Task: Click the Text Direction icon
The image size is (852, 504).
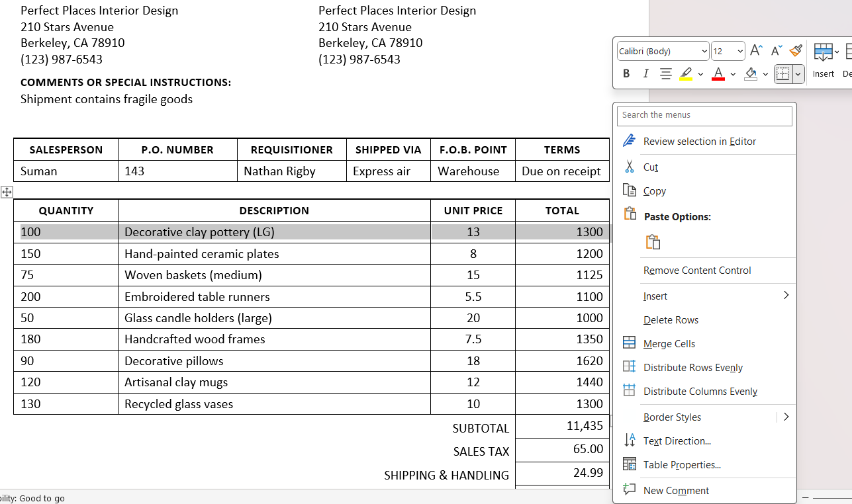Action: click(x=630, y=441)
